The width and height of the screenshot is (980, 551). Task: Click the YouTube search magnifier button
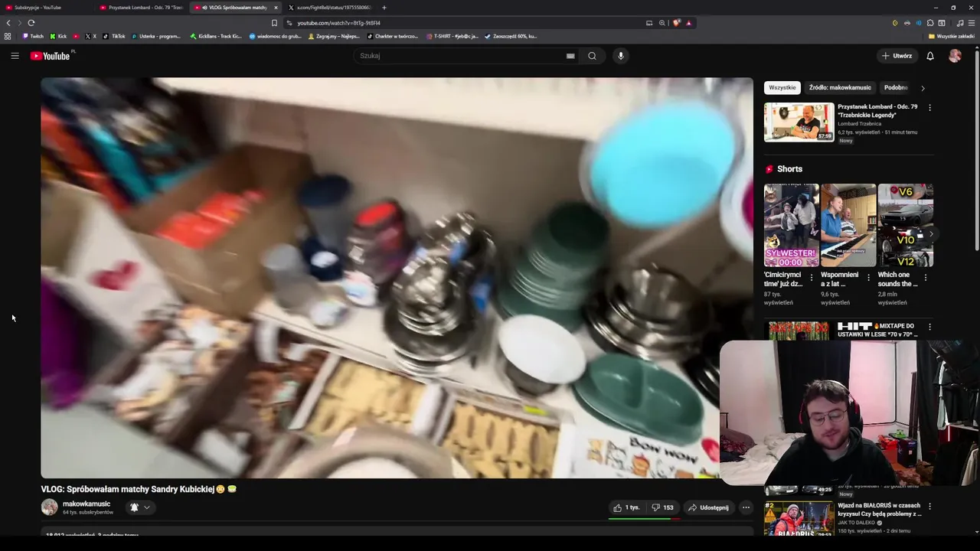tap(592, 56)
